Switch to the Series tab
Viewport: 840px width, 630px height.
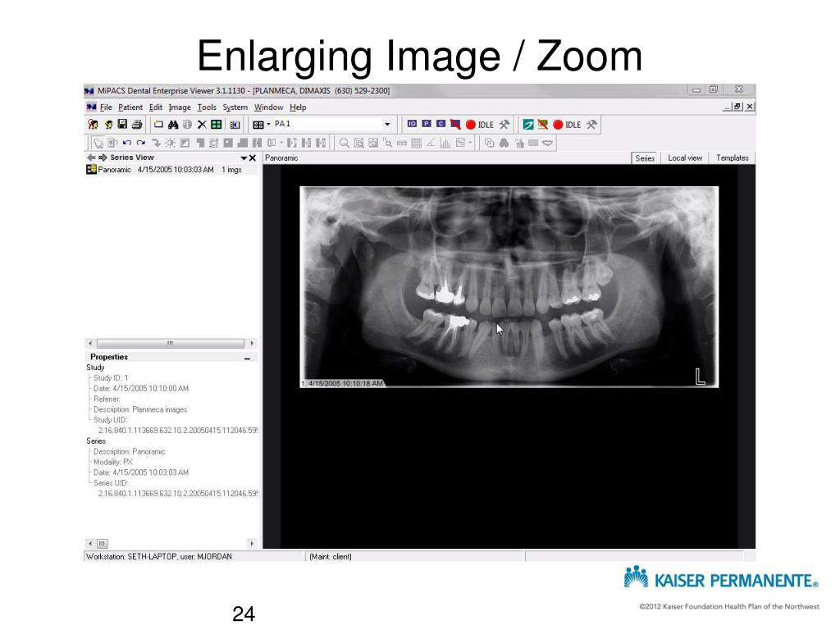[645, 158]
